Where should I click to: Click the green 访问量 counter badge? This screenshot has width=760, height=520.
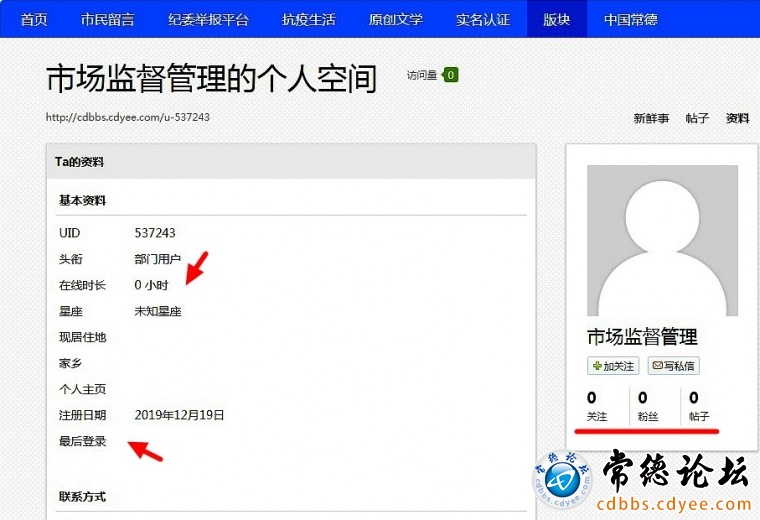tap(450, 75)
